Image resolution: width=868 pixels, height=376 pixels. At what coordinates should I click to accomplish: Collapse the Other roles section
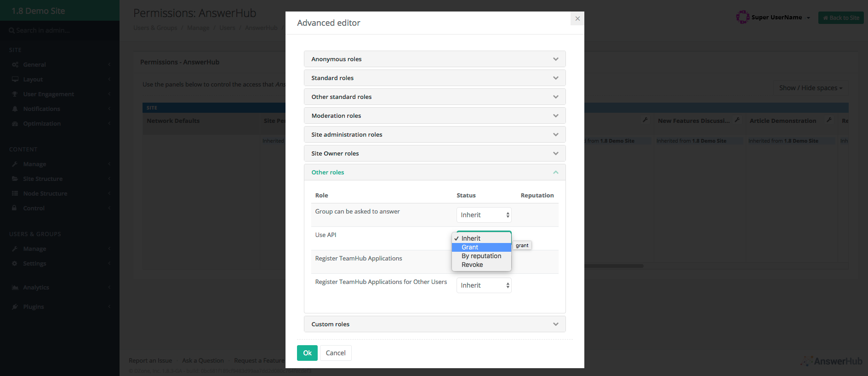pos(434,172)
